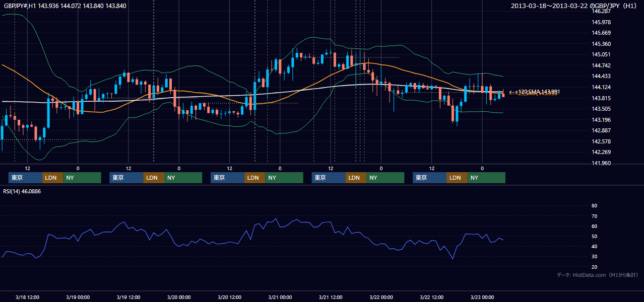
Task: Click the 3/19 12:00 time axis label
Action: coord(128,297)
